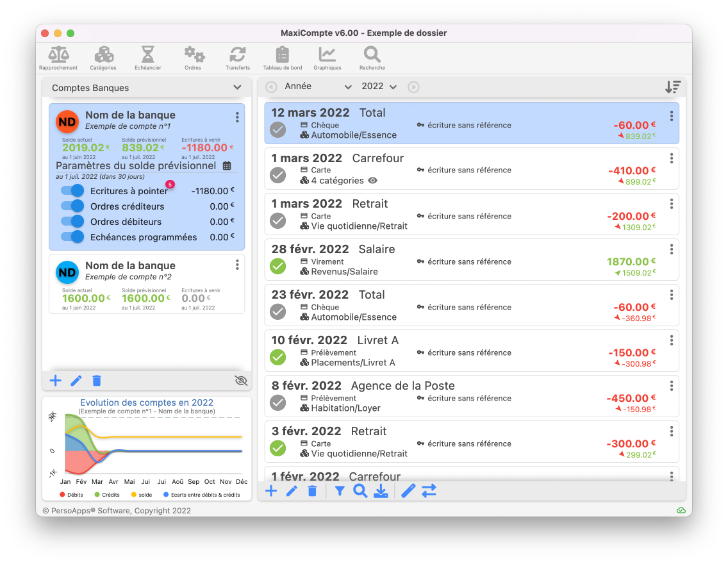Open the Catégories toolbar icon
728x564 pixels.
[103, 58]
